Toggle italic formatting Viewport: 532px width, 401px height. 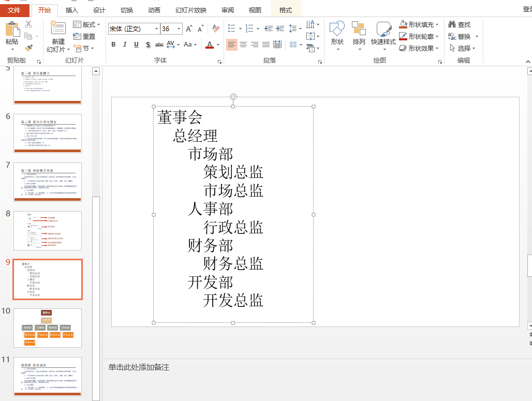pos(125,44)
